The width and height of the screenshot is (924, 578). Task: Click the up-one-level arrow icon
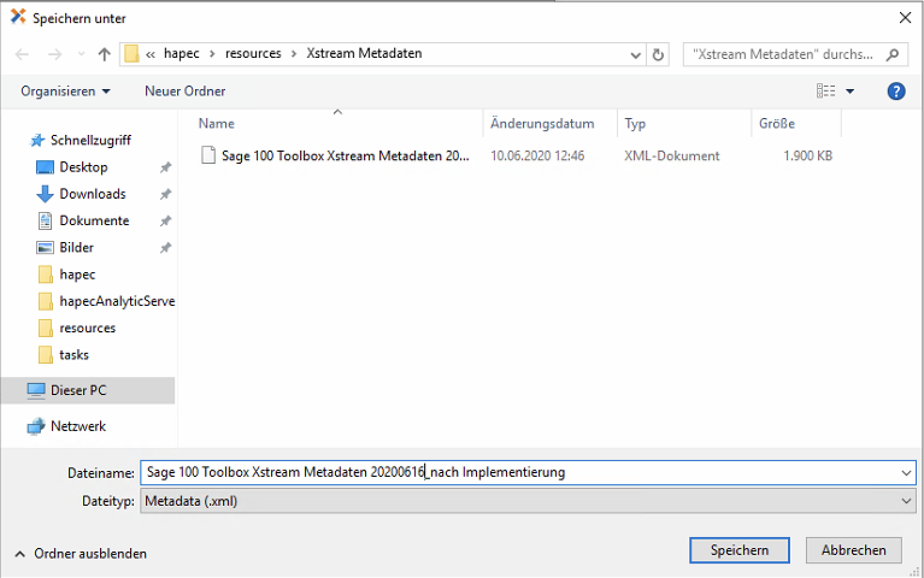pos(104,55)
